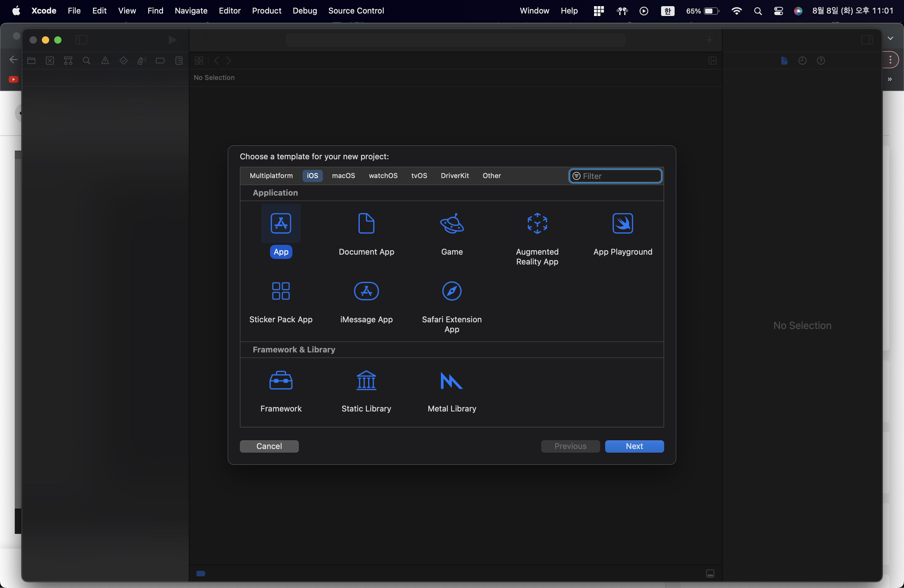The width and height of the screenshot is (904, 588).
Task: Toggle the right inspector panel button
Action: [867, 40]
